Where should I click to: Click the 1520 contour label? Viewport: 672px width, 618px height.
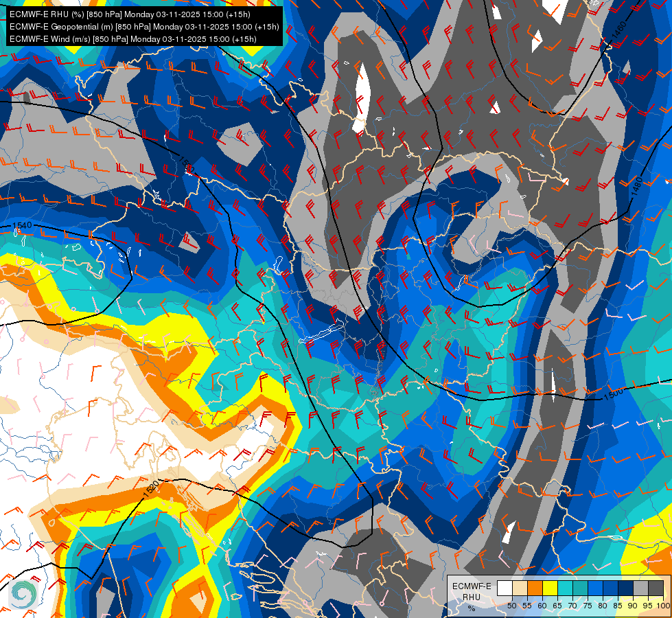coord(151,490)
